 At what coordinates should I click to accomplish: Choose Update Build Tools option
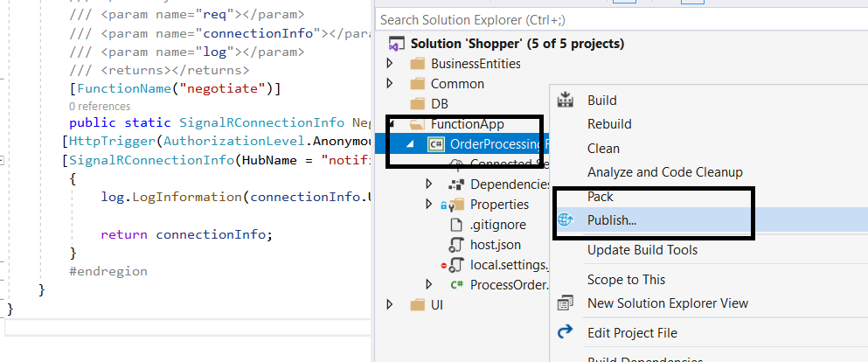642,249
